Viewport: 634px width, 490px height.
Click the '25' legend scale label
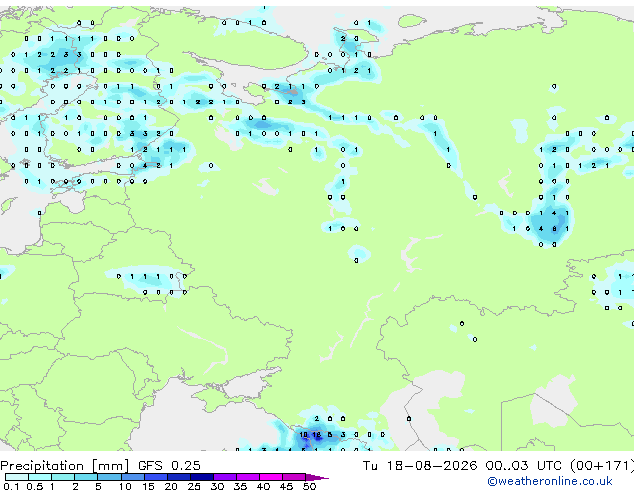(194, 486)
